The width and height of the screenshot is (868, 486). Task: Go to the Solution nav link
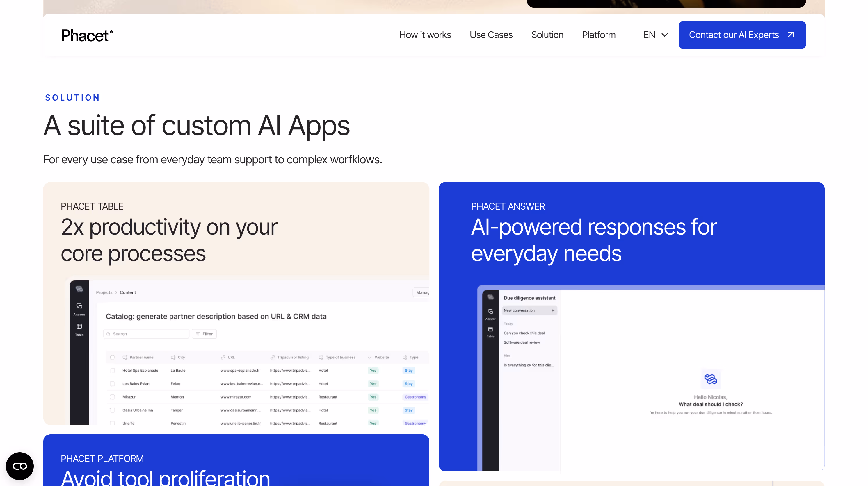coord(547,35)
